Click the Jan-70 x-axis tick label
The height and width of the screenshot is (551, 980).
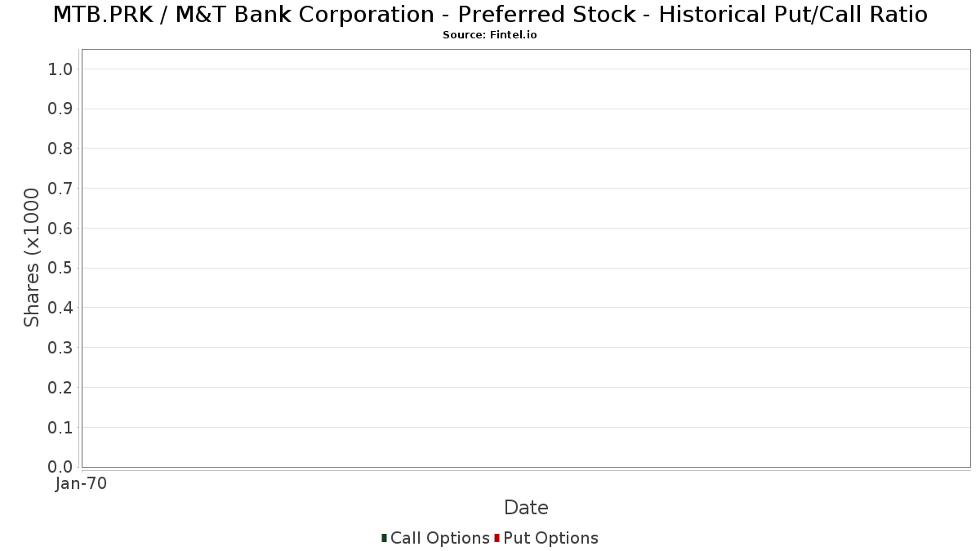(81, 484)
